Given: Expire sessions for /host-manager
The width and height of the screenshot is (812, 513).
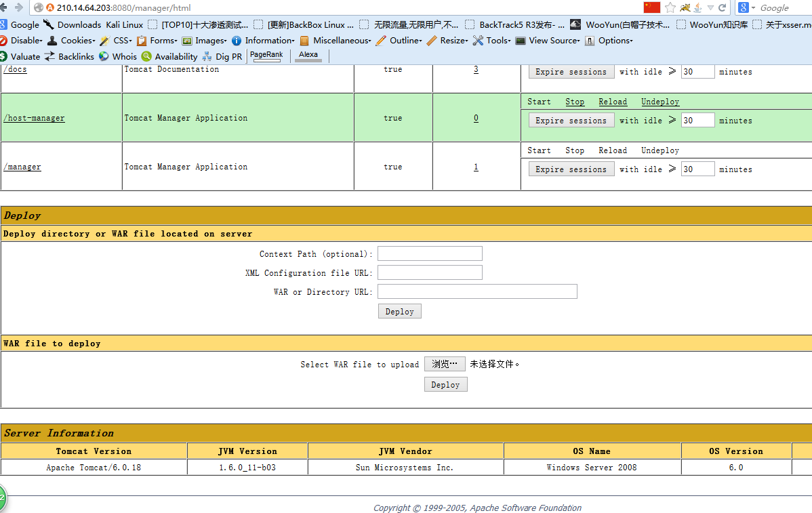Looking at the screenshot, I should point(571,120).
